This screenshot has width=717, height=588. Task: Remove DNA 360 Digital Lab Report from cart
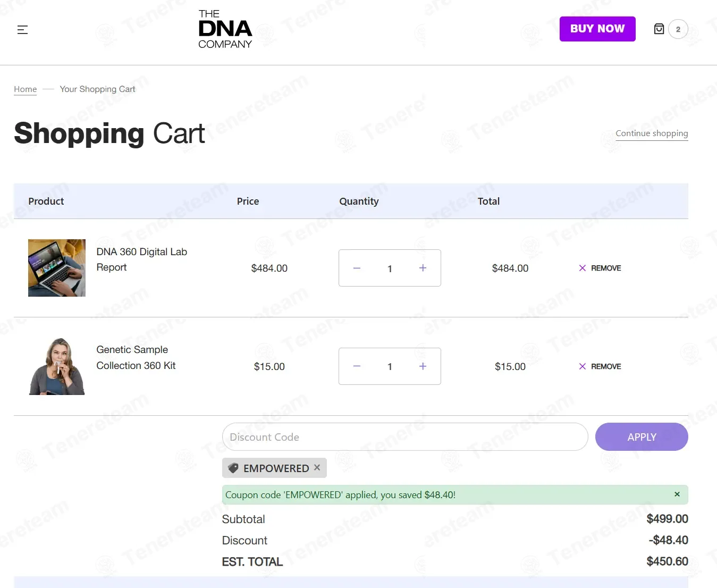coord(600,268)
